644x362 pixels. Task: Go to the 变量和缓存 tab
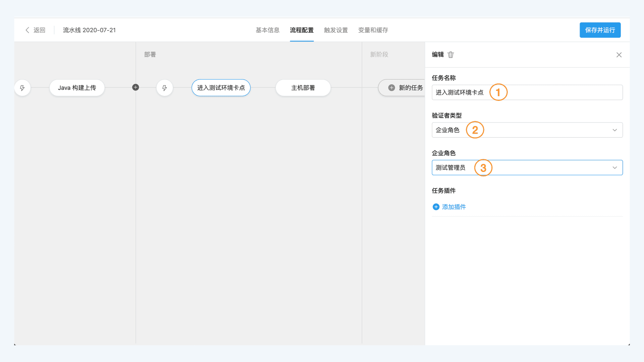373,30
